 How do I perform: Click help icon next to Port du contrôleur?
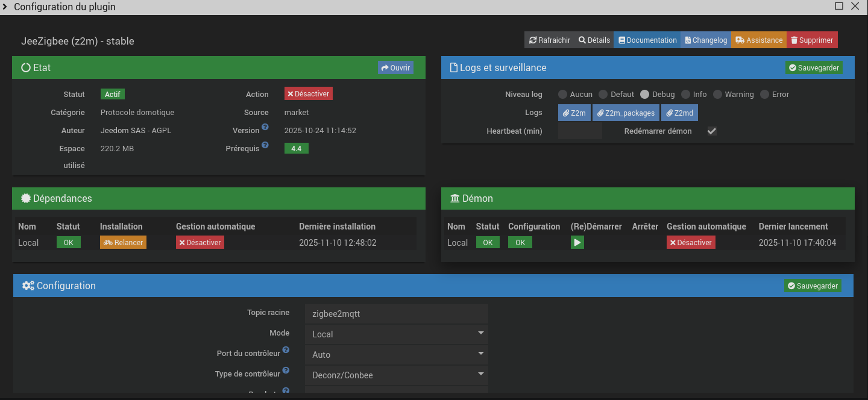(x=286, y=350)
